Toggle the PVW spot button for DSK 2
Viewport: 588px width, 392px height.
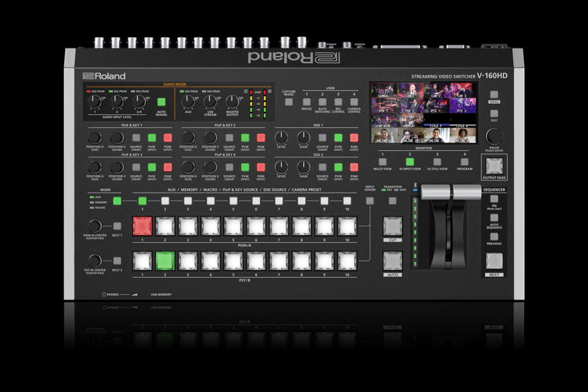pyautogui.click(x=337, y=166)
